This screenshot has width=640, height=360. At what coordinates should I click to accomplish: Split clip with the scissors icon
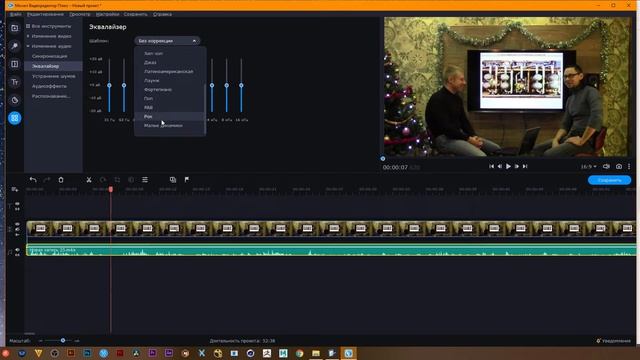click(x=89, y=180)
